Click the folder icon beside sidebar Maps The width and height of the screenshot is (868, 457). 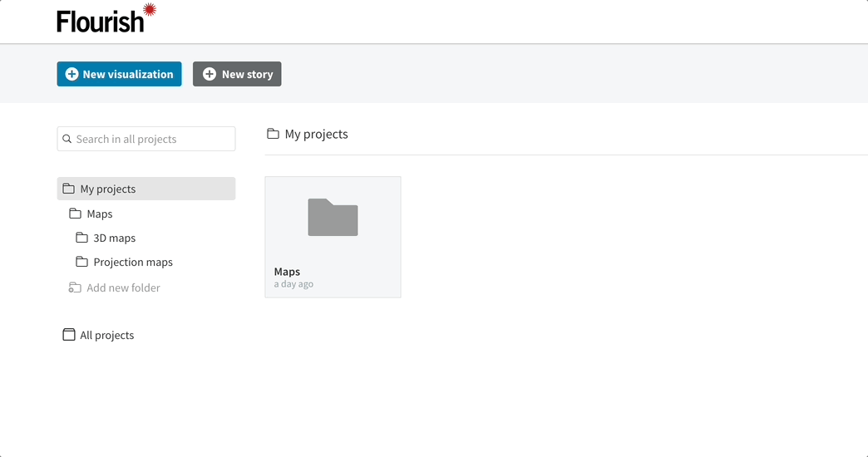[76, 214]
